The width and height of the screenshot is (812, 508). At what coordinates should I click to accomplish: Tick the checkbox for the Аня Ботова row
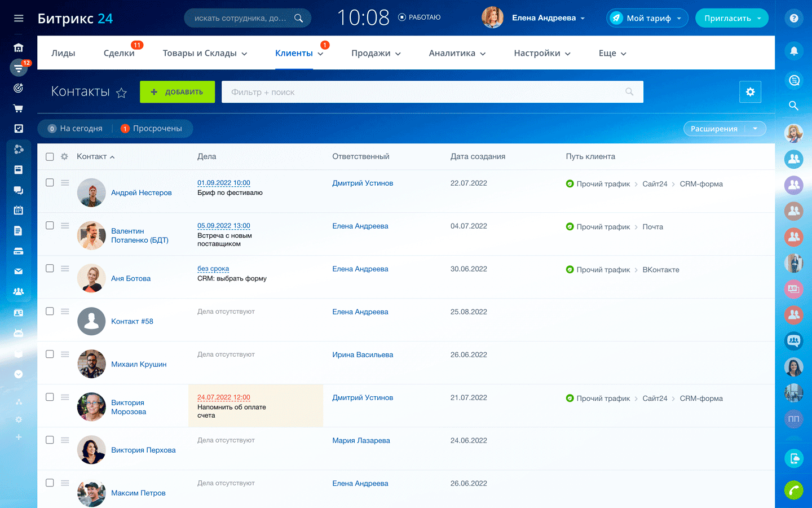[x=50, y=269]
